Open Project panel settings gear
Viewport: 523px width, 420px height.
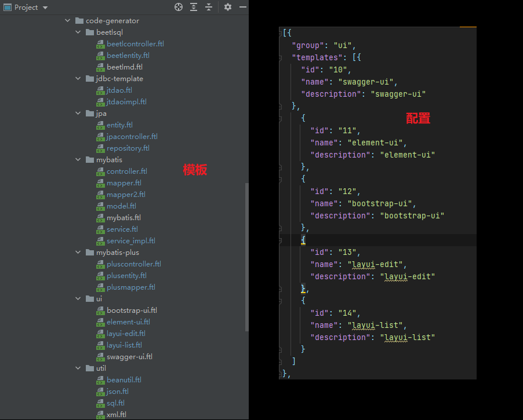[x=228, y=7]
